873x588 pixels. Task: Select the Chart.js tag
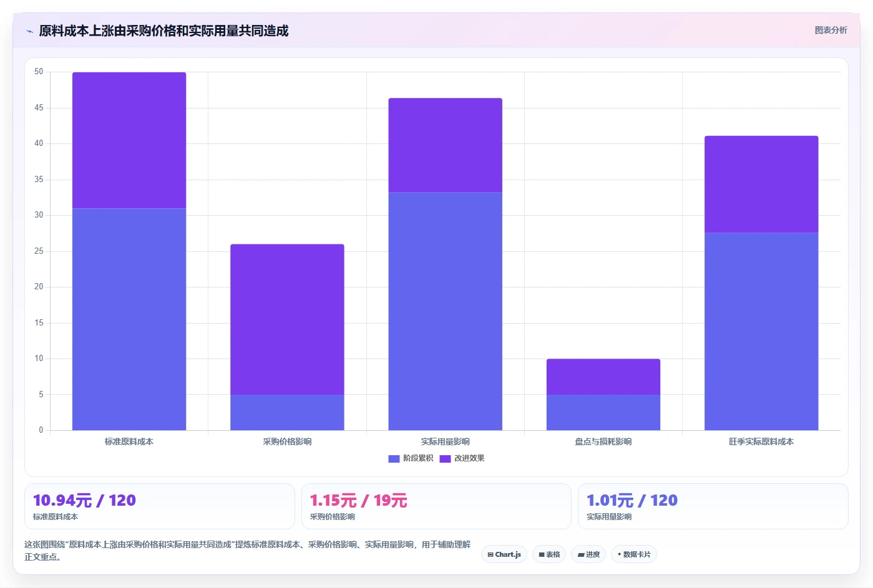tap(504, 554)
